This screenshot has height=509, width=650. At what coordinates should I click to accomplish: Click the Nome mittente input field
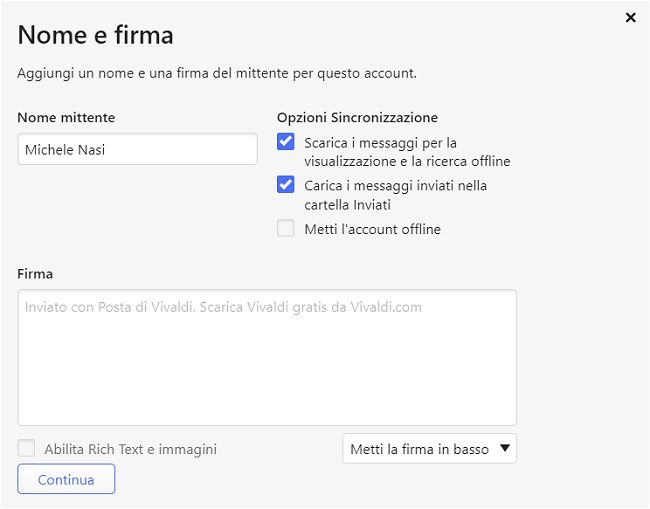pyautogui.click(x=137, y=149)
